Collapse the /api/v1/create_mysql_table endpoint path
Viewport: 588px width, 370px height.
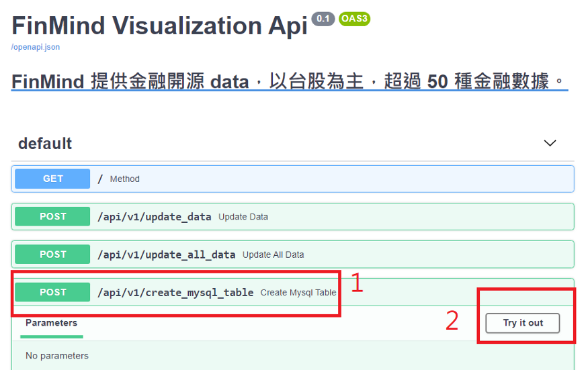pos(175,292)
